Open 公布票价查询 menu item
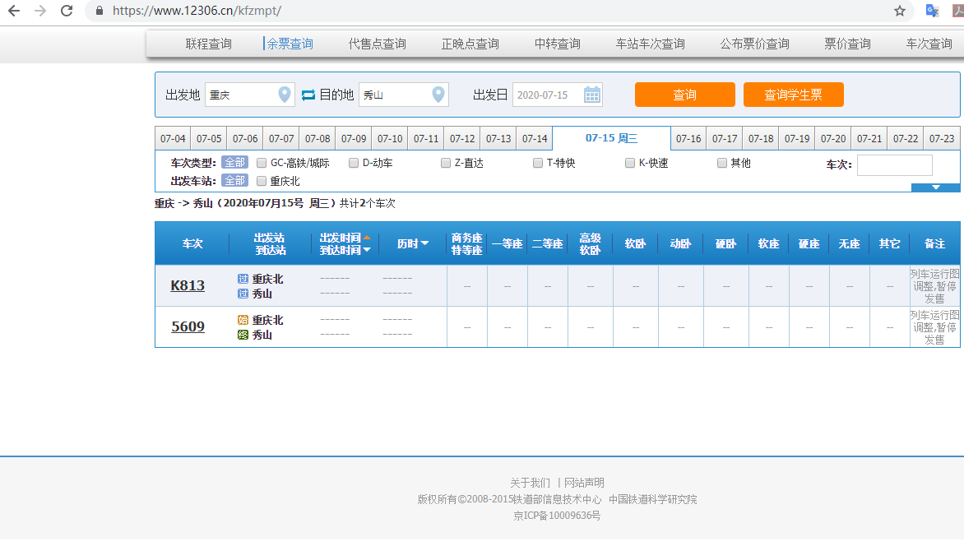964x560 pixels. (754, 44)
